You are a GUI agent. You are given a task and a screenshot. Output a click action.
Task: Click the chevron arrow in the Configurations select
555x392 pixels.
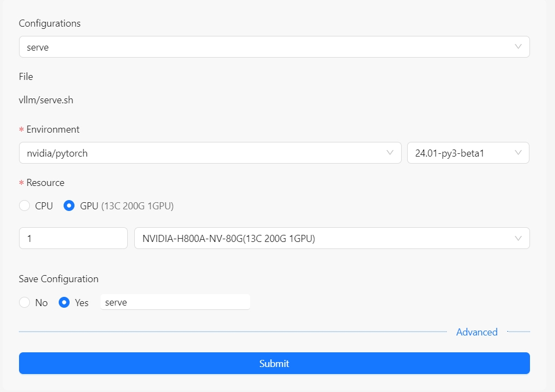pyautogui.click(x=518, y=47)
